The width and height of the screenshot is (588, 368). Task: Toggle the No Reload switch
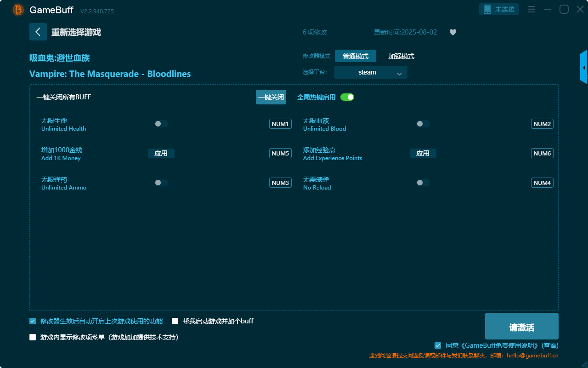click(423, 183)
